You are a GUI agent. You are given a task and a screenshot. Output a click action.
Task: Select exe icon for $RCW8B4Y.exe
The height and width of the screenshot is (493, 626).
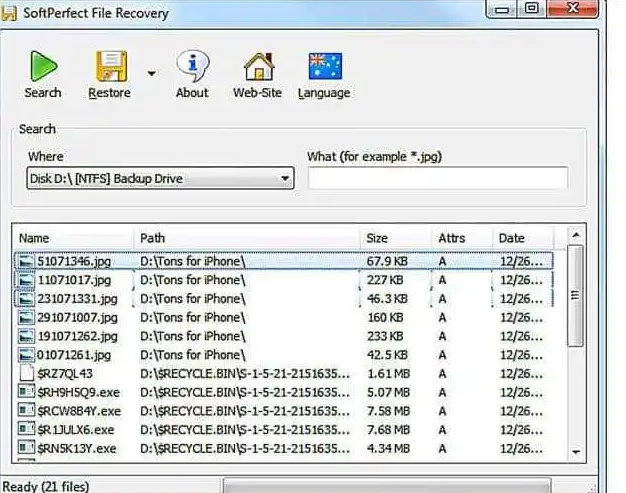26,410
